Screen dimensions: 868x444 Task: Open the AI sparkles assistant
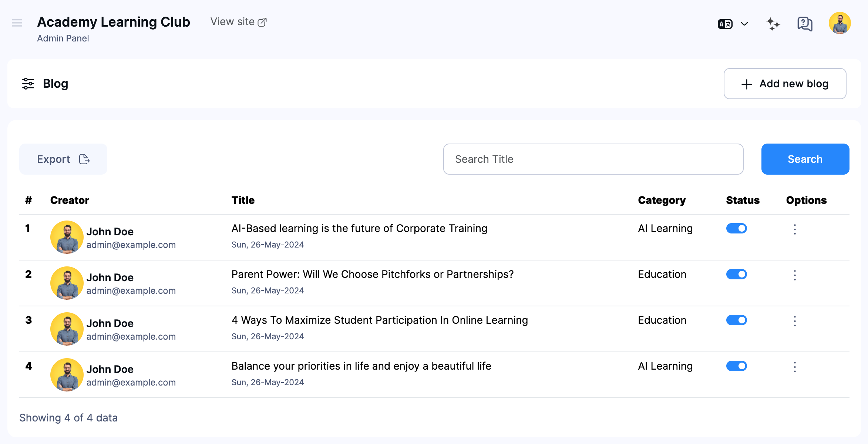point(773,23)
